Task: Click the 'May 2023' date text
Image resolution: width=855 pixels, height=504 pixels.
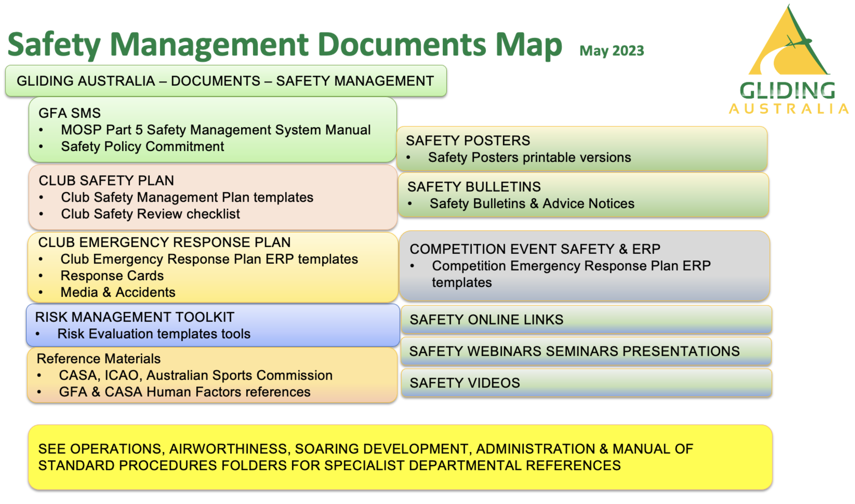Action: 611,50
